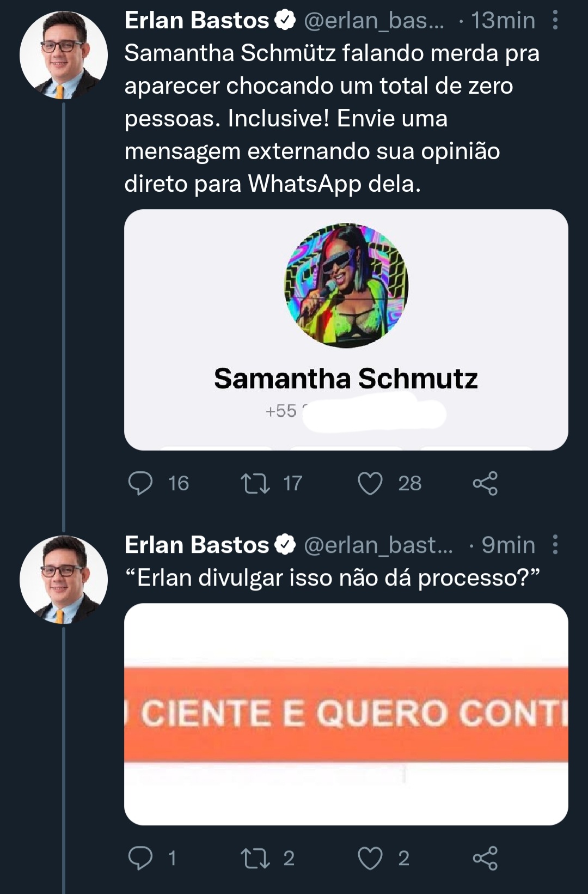This screenshot has height=894, width=588.
Task: Retweet the first tweet with 17 retweets
Action: coord(255,483)
